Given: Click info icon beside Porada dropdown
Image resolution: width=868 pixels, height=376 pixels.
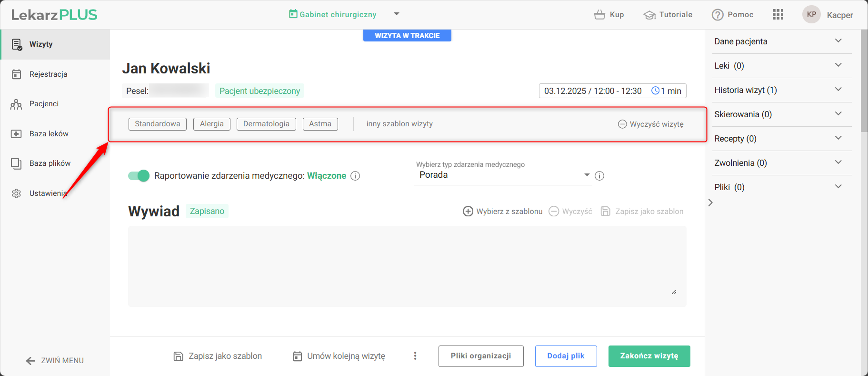Looking at the screenshot, I should [599, 176].
